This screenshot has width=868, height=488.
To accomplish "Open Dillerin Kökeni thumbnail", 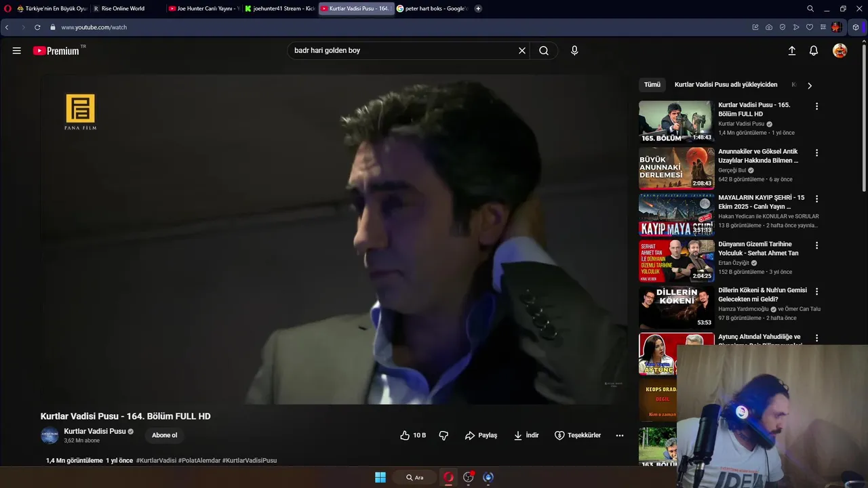I will pos(676,307).
